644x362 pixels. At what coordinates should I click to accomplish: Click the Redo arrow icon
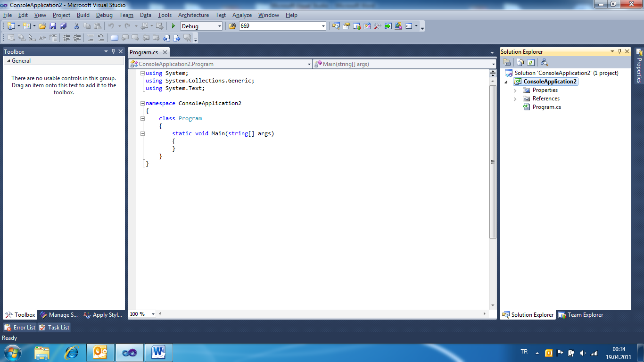(x=127, y=26)
